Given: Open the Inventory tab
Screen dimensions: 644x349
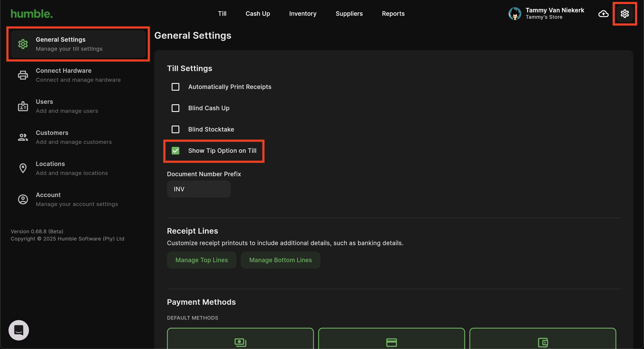Looking at the screenshot, I should [x=303, y=13].
